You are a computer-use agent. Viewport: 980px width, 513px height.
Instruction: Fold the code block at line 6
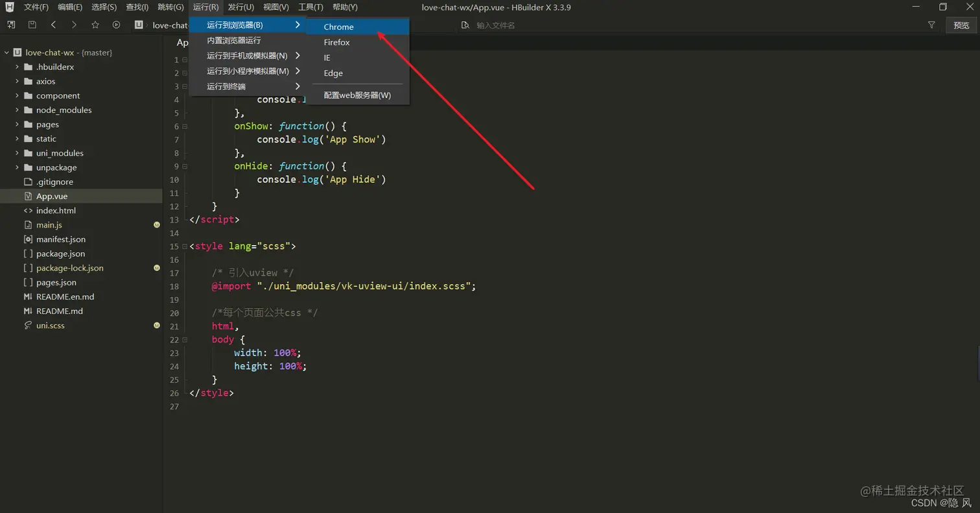tap(185, 126)
